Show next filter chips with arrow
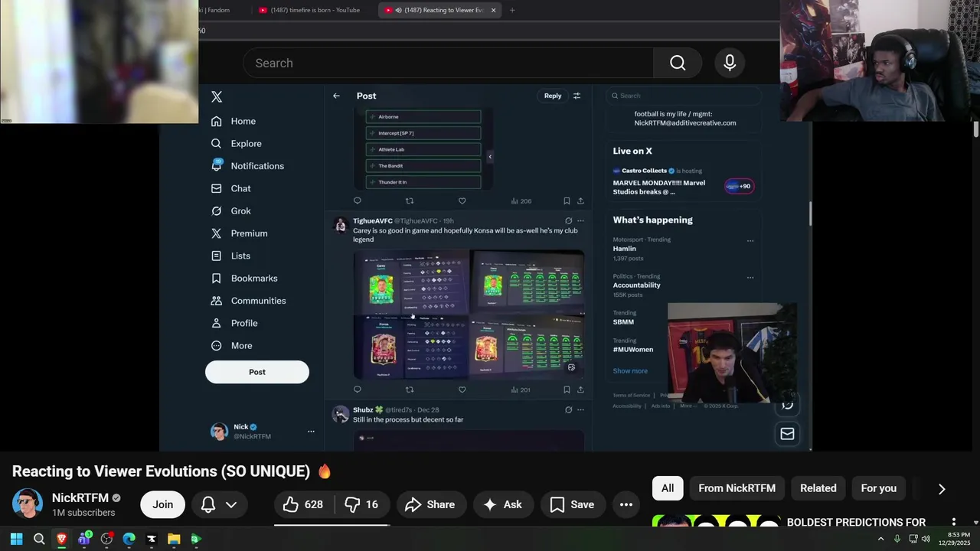980x551 pixels. [942, 489]
